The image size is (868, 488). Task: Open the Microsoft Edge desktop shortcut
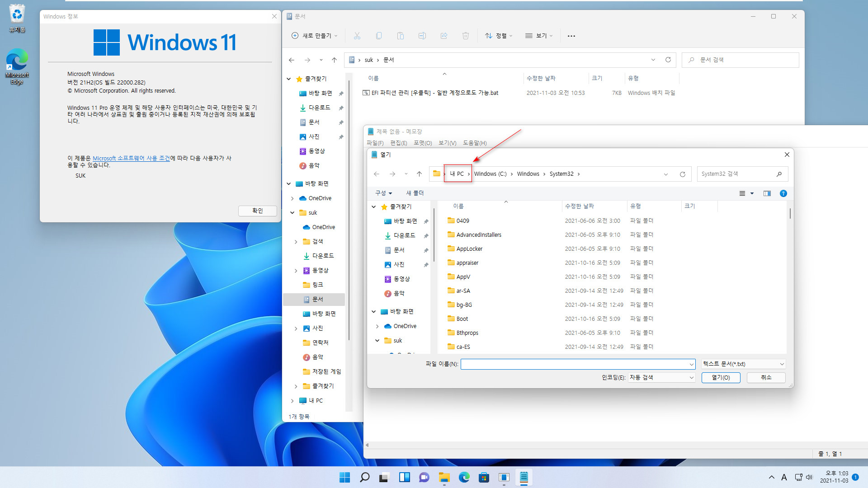click(17, 66)
